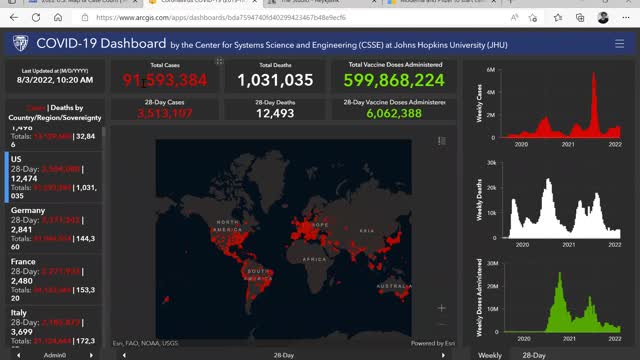640x360 pixels.
Task: Click the last updated 8/3/2022 timestamp
Action: pos(55,80)
